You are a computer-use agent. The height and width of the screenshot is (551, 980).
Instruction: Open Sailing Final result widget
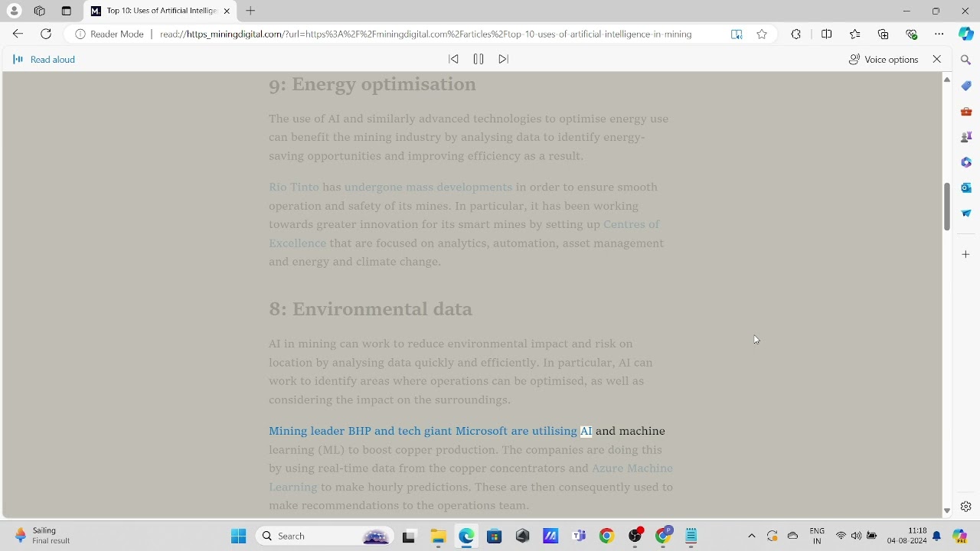click(x=43, y=536)
